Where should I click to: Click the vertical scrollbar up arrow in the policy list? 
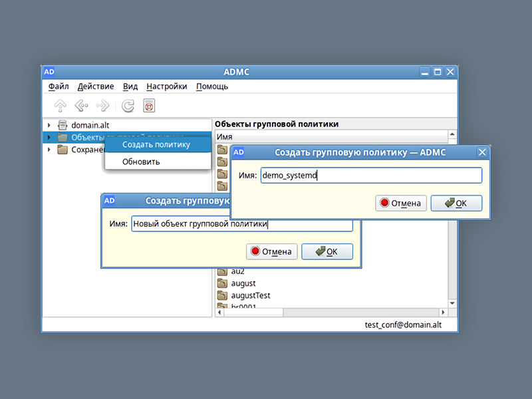click(x=452, y=134)
